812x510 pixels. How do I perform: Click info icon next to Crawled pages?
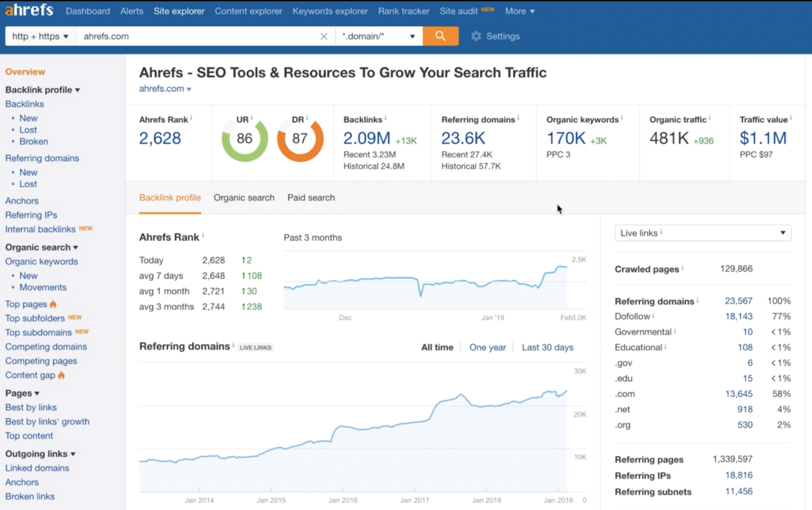coord(682,268)
